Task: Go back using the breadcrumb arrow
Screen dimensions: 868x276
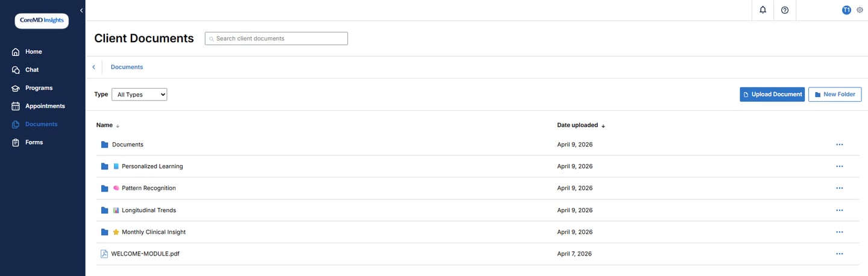Action: pos(93,67)
